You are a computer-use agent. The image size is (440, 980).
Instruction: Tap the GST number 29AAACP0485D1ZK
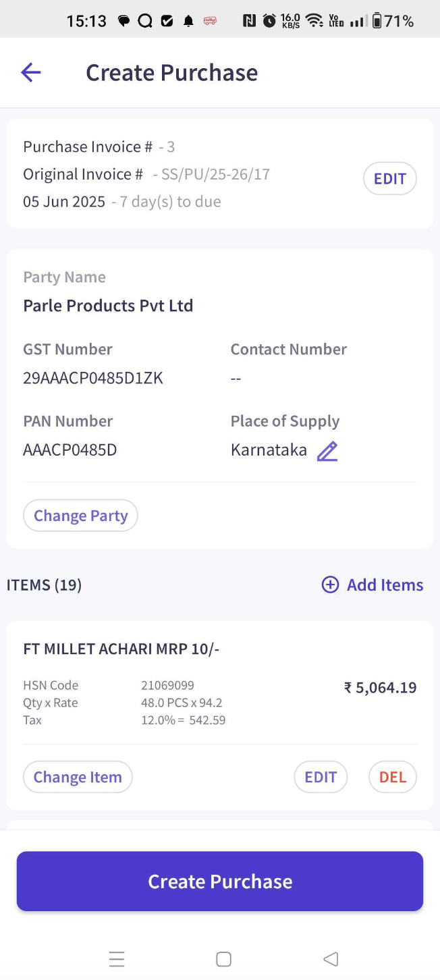tap(93, 378)
